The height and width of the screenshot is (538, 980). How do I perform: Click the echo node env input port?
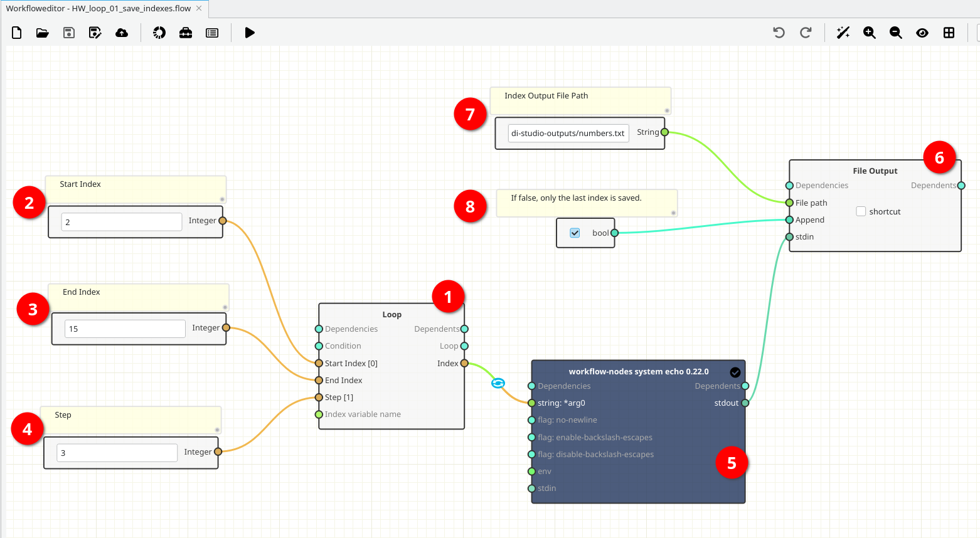point(531,471)
